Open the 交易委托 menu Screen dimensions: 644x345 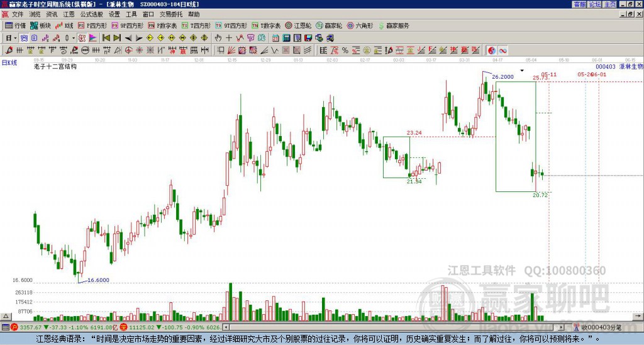coord(171,14)
